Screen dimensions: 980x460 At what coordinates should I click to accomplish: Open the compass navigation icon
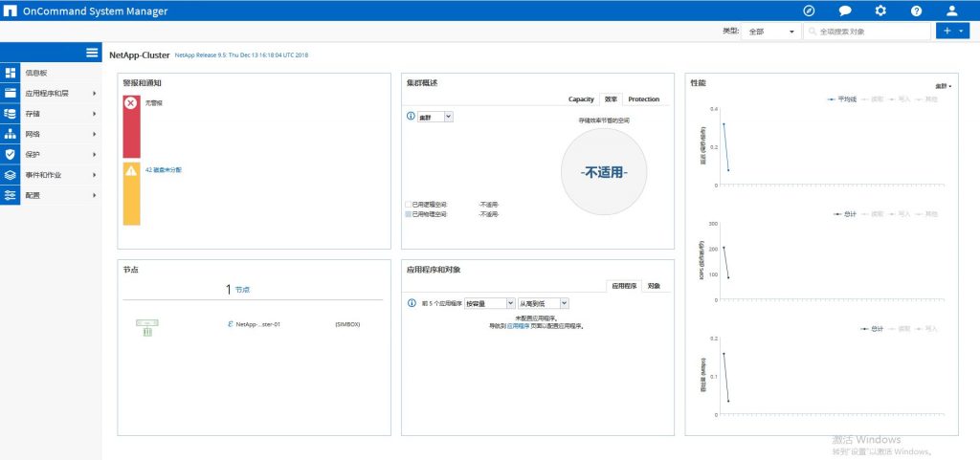809,11
